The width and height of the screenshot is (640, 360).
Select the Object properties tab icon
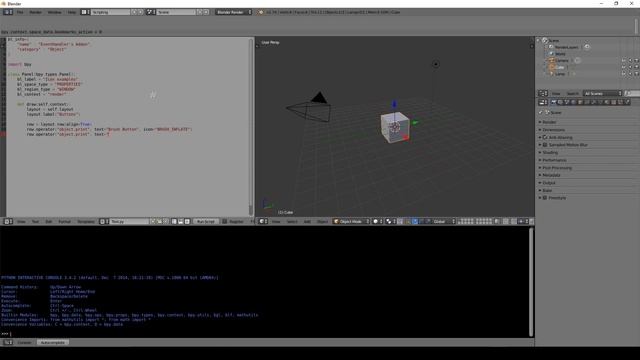[x=580, y=102]
